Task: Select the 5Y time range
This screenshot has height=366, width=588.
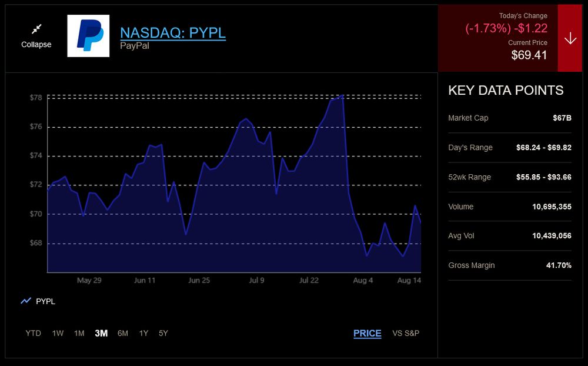Action: (163, 333)
